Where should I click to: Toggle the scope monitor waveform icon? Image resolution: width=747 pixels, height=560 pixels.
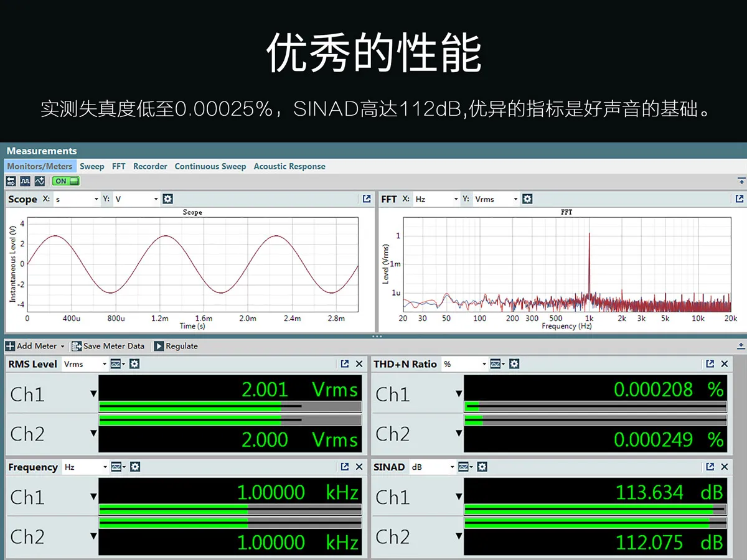pos(26,181)
